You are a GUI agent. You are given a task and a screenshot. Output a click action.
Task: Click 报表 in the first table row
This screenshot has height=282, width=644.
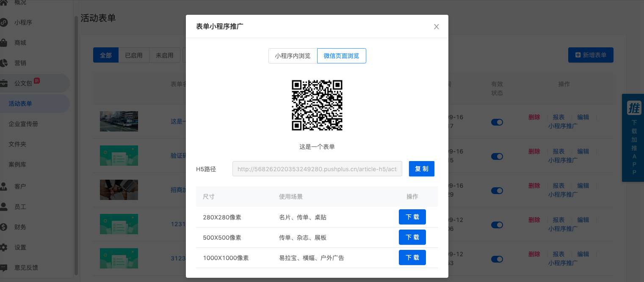[x=558, y=117]
